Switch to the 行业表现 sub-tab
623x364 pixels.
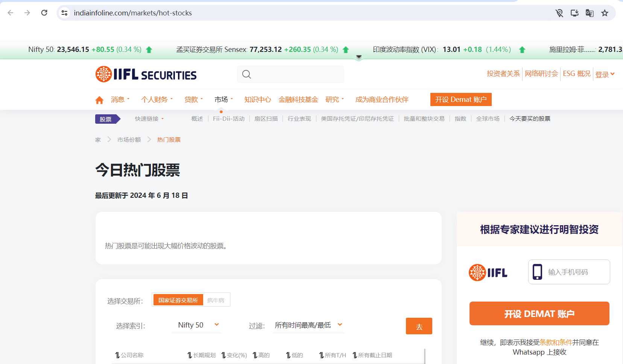click(299, 119)
